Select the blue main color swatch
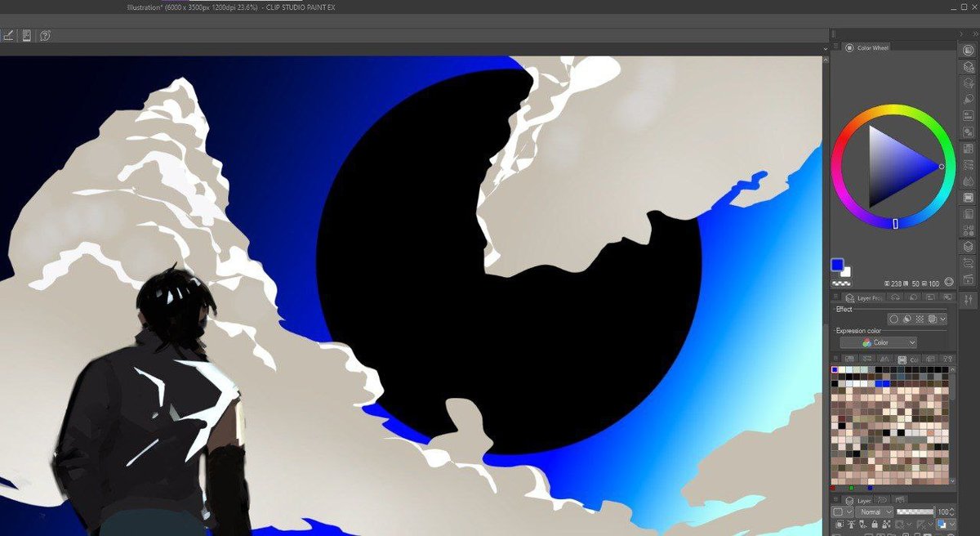 (836, 265)
